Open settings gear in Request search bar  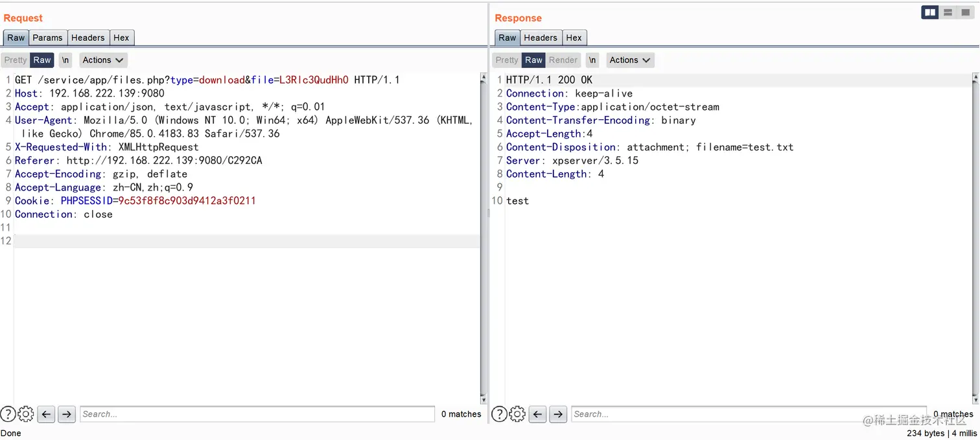coord(26,414)
